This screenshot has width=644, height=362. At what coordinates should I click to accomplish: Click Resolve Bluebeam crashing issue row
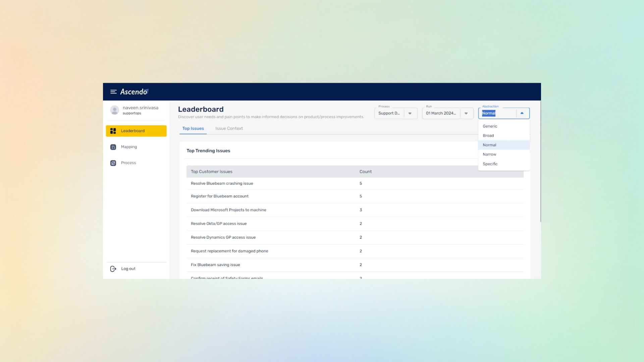222,184
